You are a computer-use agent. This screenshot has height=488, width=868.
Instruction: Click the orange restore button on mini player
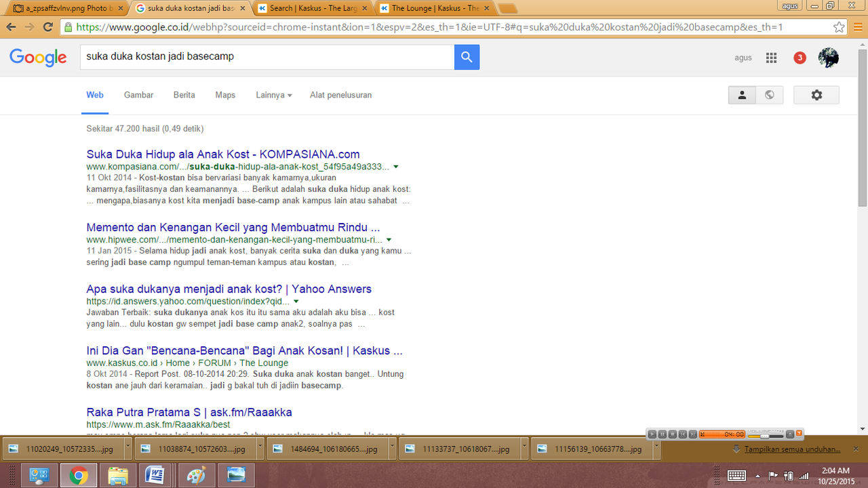point(799,432)
